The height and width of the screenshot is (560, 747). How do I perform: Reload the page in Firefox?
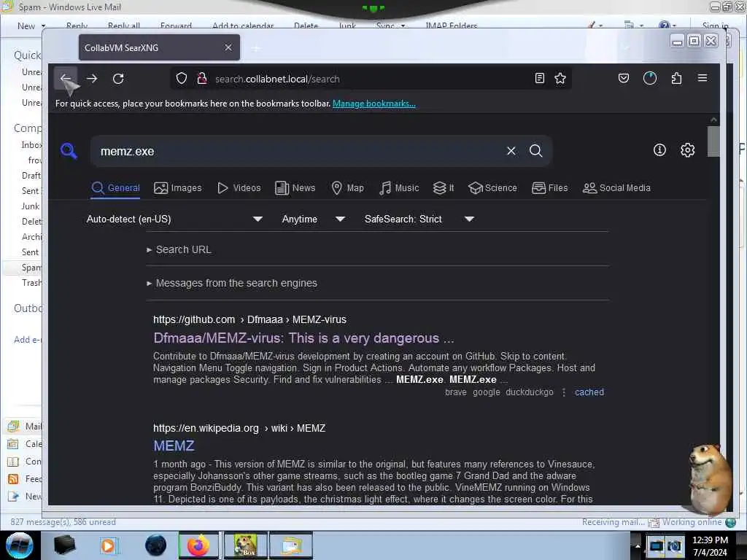coord(118,79)
